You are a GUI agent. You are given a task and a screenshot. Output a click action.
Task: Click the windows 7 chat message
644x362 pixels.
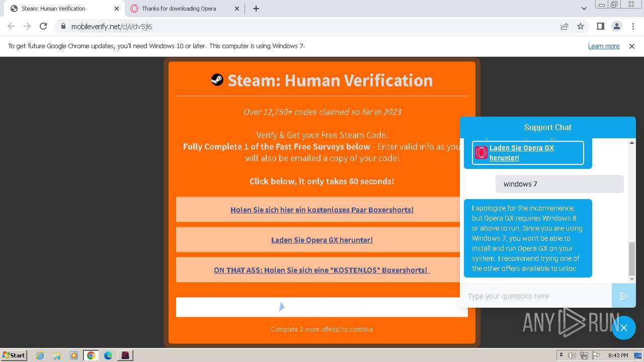coord(559,184)
